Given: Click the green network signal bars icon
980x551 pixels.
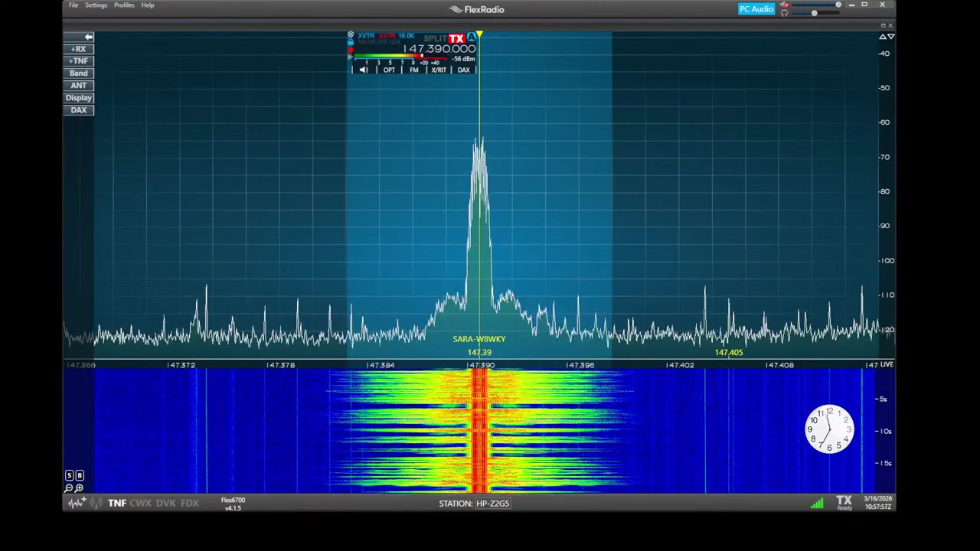Looking at the screenshot, I should [x=817, y=503].
